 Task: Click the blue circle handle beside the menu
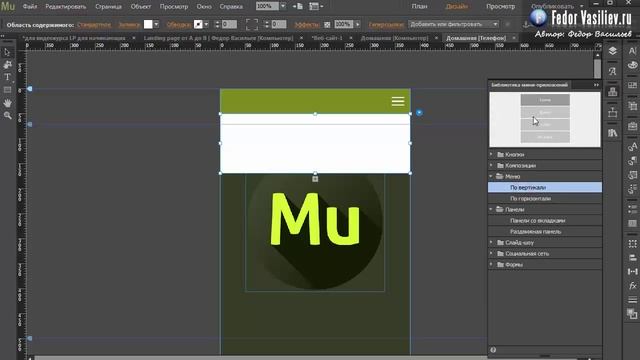point(419,113)
